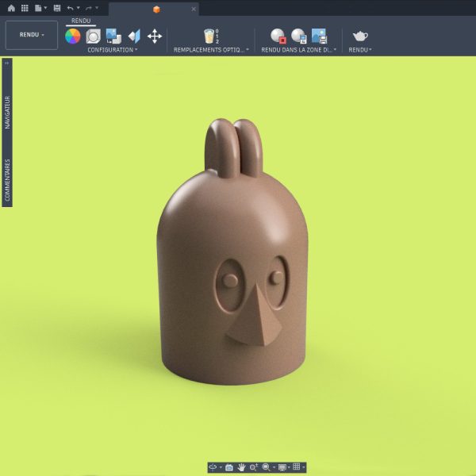This screenshot has width=476, height=476.
Task: Expand REMPLACEMENTS OPTIQ... dropdown
Action: 211,50
